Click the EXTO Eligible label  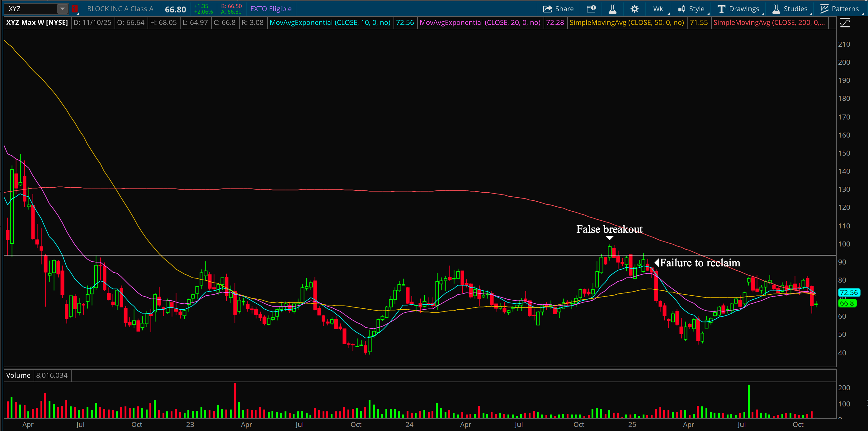click(271, 9)
